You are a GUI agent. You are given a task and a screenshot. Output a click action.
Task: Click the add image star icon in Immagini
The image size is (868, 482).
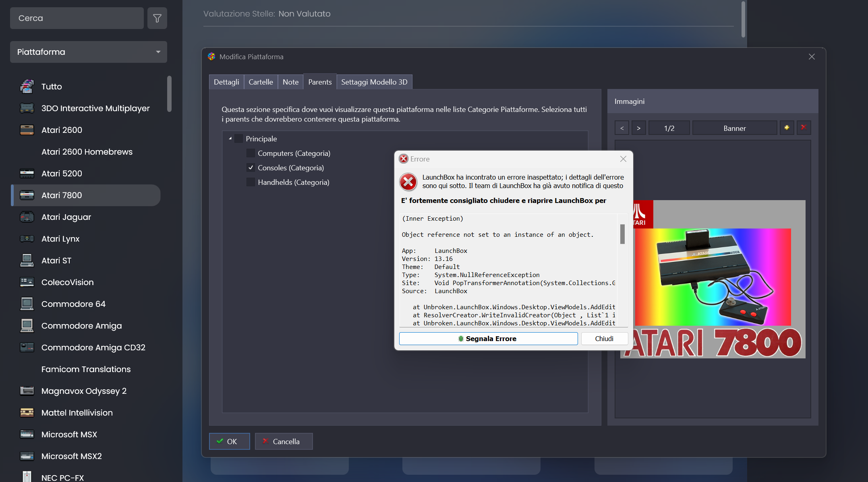pyautogui.click(x=787, y=128)
